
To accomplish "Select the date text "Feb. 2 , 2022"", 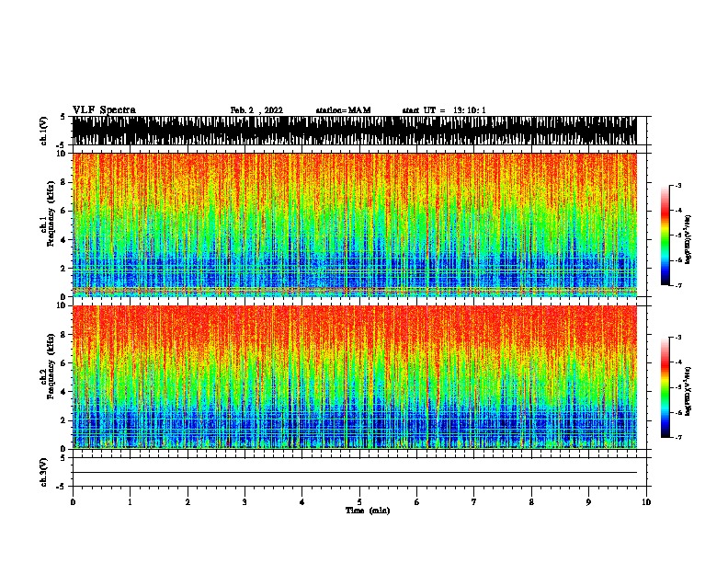I will point(256,110).
